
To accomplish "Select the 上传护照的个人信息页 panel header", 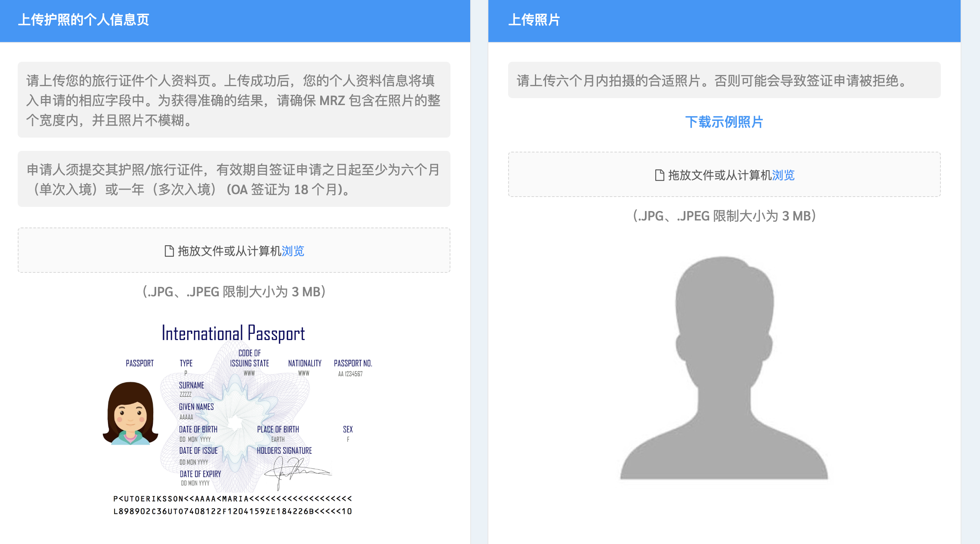I will 83,20.
